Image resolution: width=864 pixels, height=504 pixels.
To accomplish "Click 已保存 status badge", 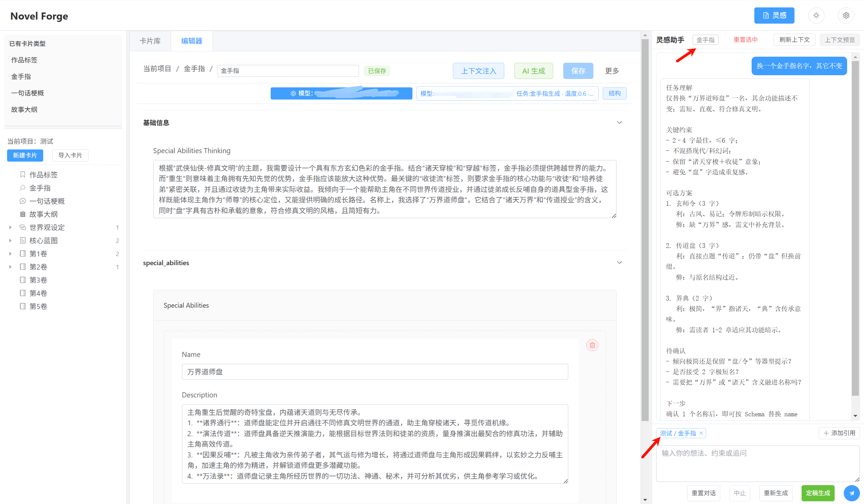I will pos(377,71).
